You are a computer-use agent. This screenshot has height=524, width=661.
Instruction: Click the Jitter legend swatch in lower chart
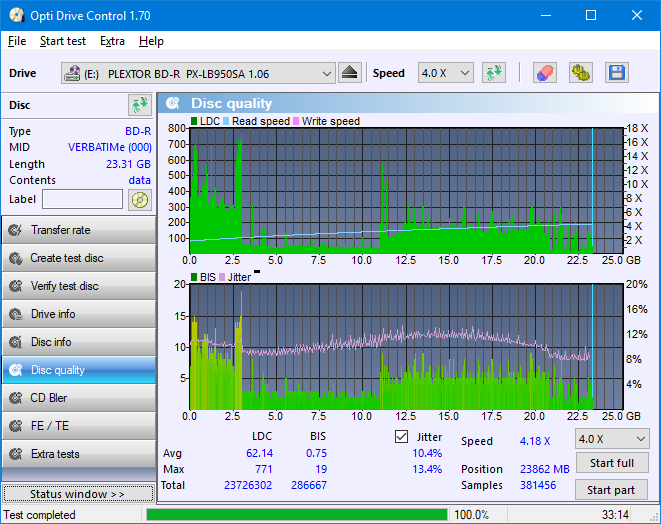[222, 277]
